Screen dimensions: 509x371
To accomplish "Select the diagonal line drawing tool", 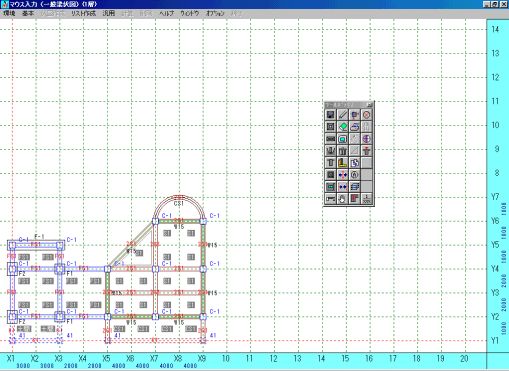I will (x=342, y=115).
